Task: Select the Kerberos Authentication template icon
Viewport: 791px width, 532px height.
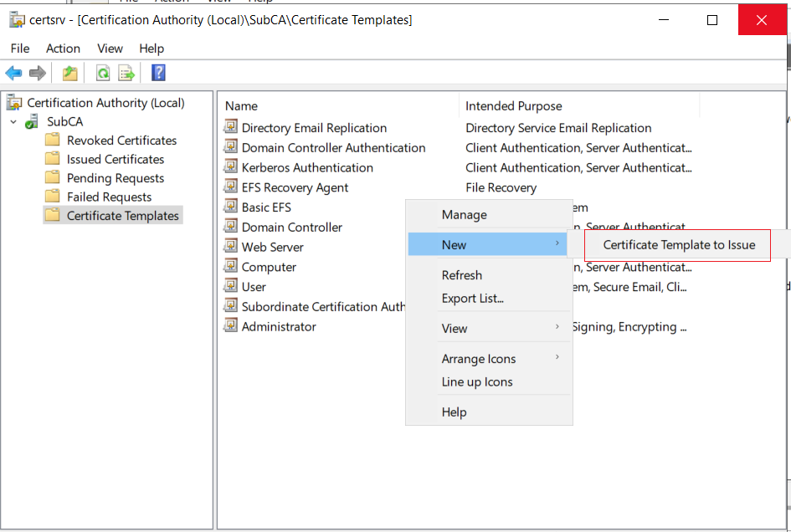Action: pos(230,166)
